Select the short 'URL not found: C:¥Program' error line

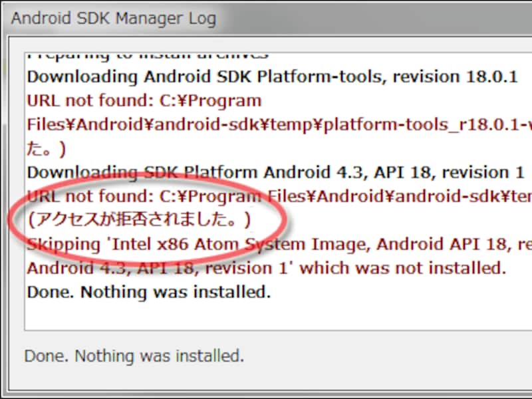pos(144,100)
